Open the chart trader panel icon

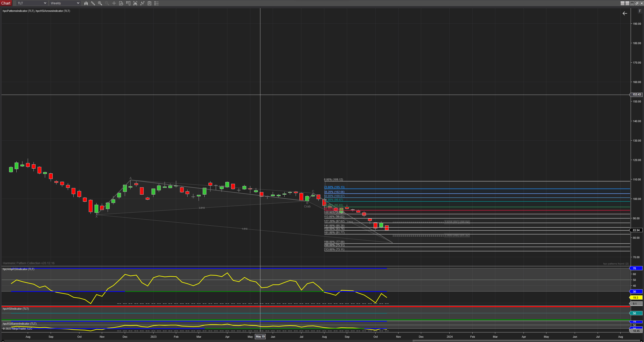(x=128, y=3)
